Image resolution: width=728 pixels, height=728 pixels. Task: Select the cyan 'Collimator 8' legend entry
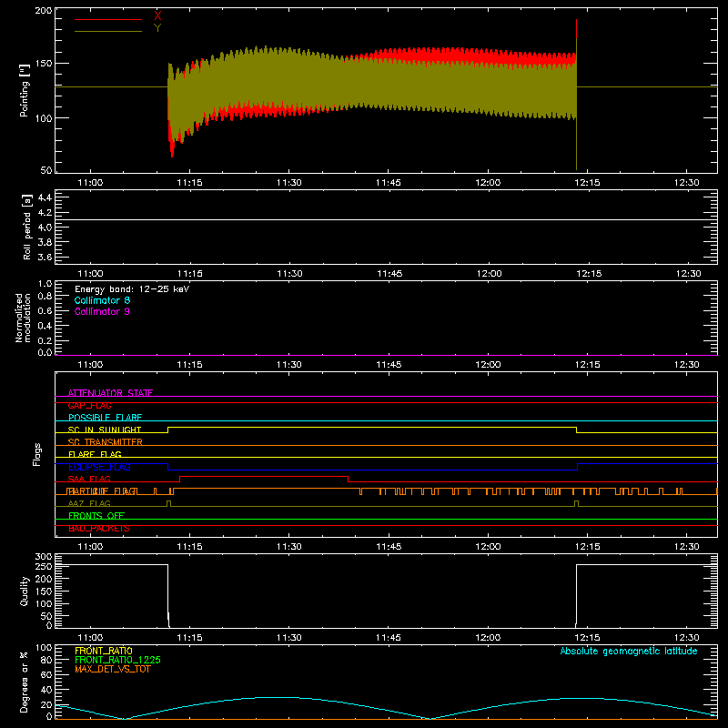point(102,300)
